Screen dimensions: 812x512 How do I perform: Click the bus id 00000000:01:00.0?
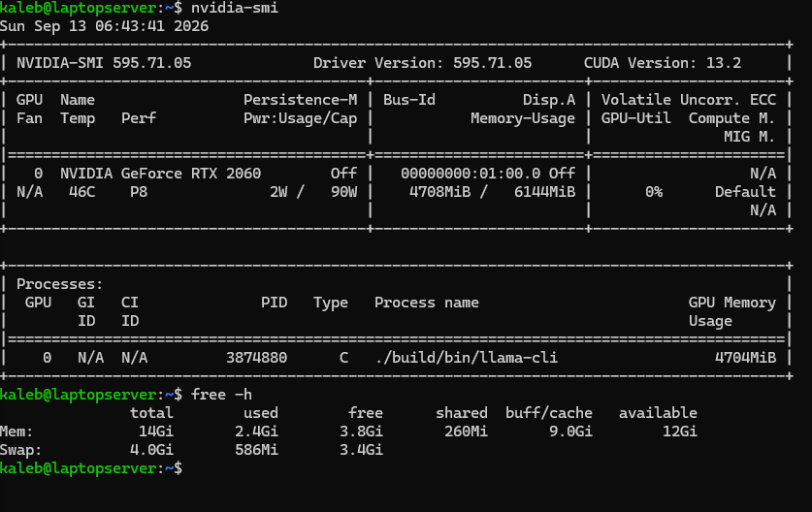[x=471, y=174]
